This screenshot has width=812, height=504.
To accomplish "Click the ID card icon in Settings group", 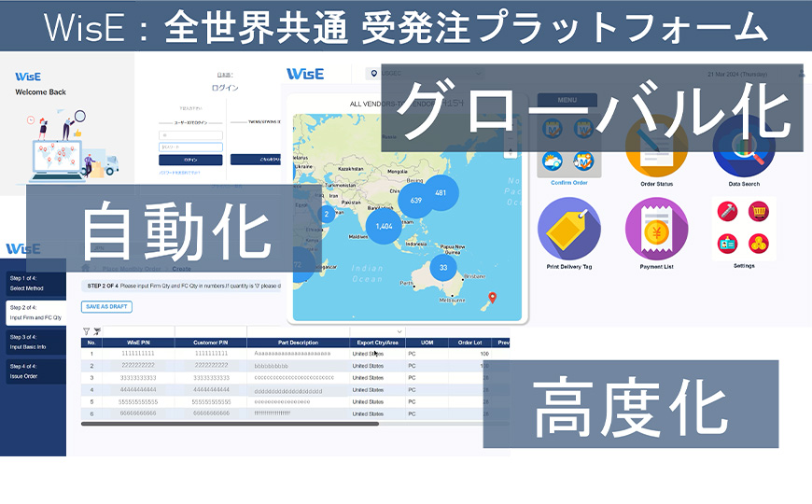I will (728, 244).
